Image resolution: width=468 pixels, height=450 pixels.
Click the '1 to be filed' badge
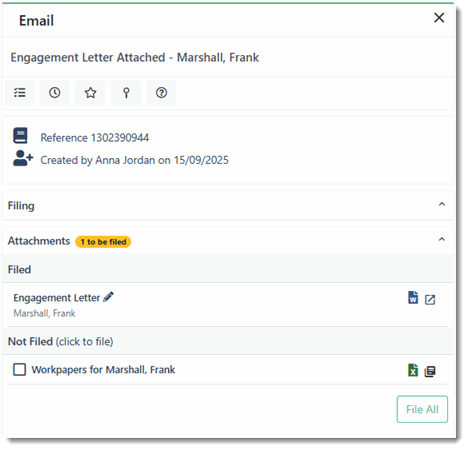pos(103,242)
